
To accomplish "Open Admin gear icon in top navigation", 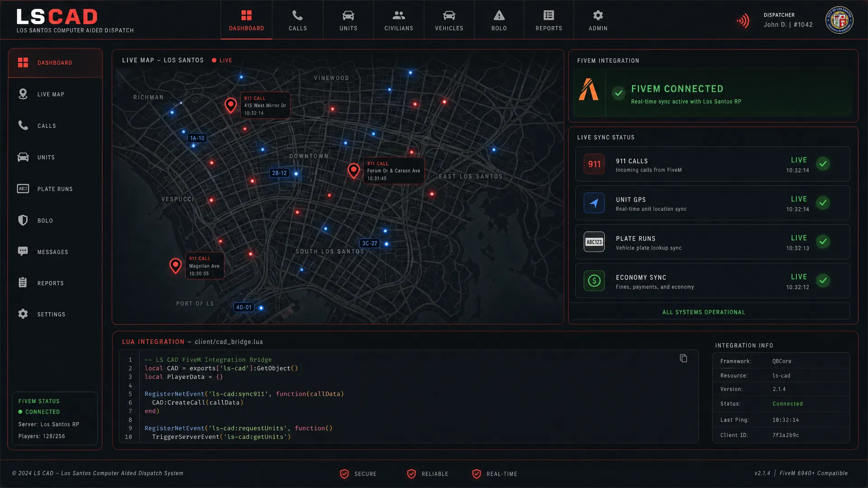I will (x=598, y=15).
